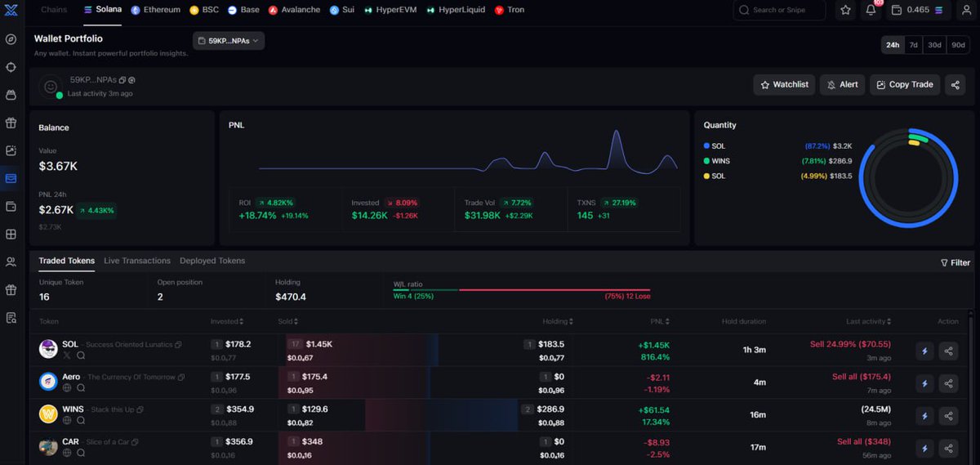Sort table by PNL column
This screenshot has width=980, height=465.
click(660, 321)
